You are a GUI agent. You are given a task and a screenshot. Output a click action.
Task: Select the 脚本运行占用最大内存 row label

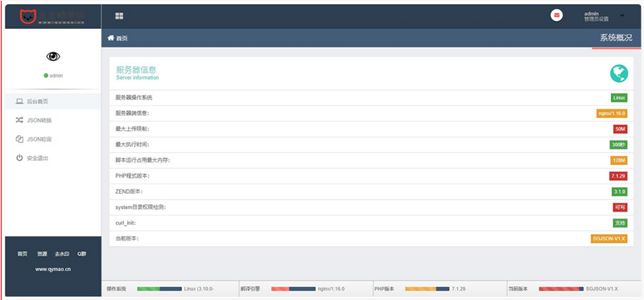[x=143, y=161]
